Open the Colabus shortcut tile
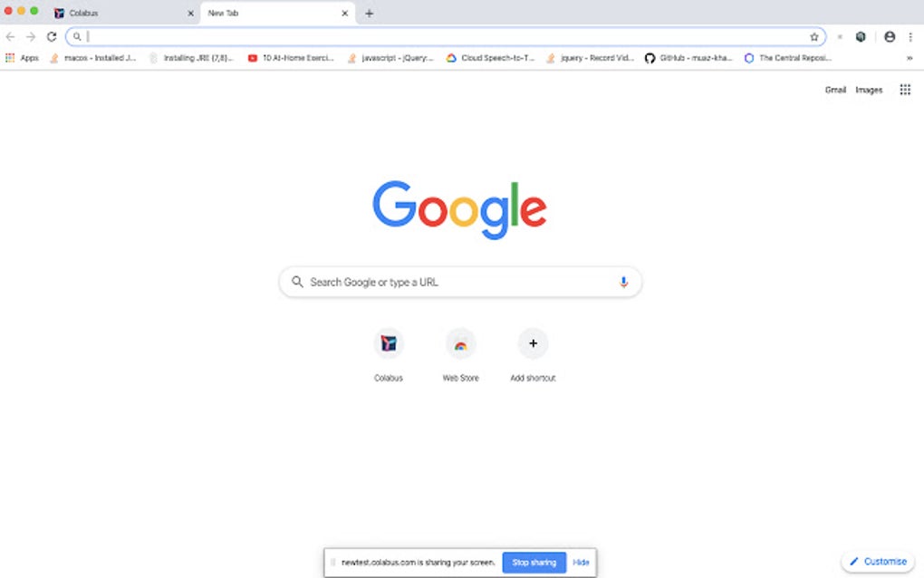This screenshot has height=578, width=924. 389,355
